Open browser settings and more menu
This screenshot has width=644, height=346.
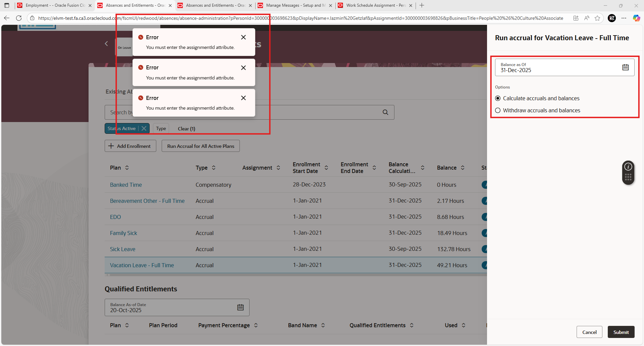click(624, 18)
